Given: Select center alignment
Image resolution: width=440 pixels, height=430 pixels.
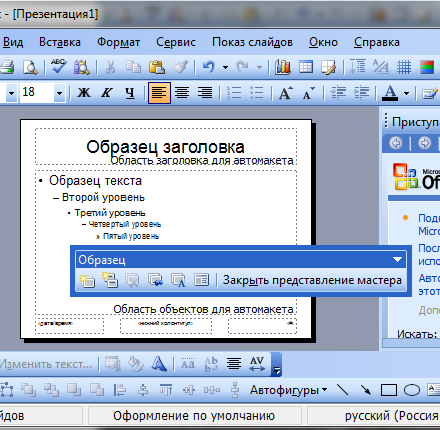Looking at the screenshot, I should coord(182,93).
